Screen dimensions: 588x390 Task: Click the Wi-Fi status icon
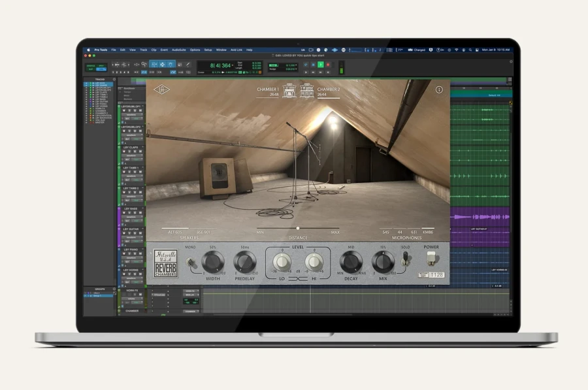coord(457,50)
